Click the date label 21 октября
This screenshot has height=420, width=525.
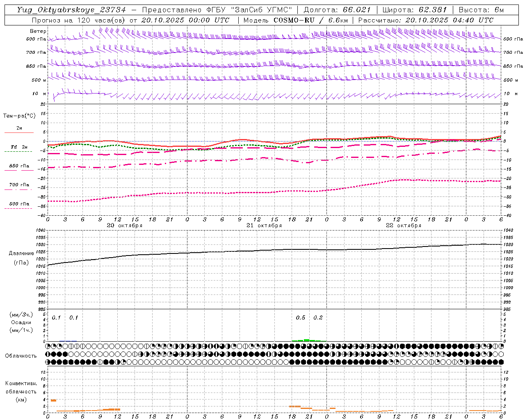click(x=264, y=226)
